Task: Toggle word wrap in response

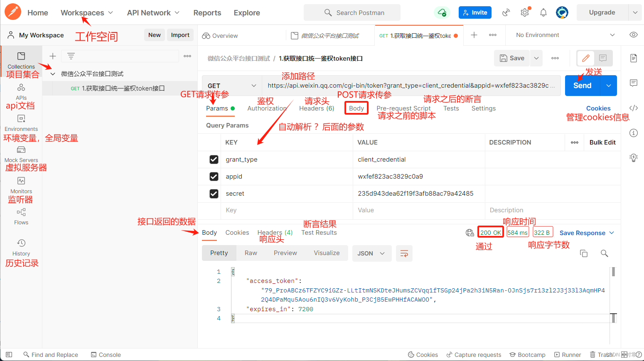Action: (404, 253)
